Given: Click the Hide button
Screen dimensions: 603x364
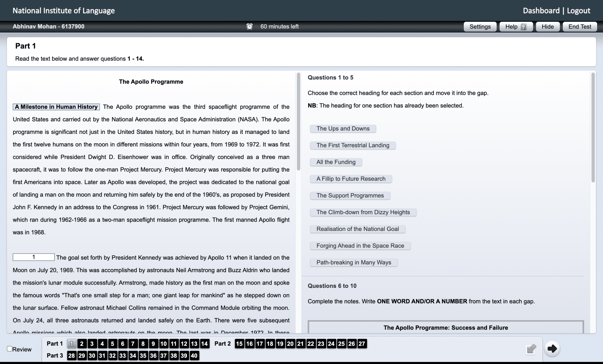Looking at the screenshot, I should tap(548, 26).
